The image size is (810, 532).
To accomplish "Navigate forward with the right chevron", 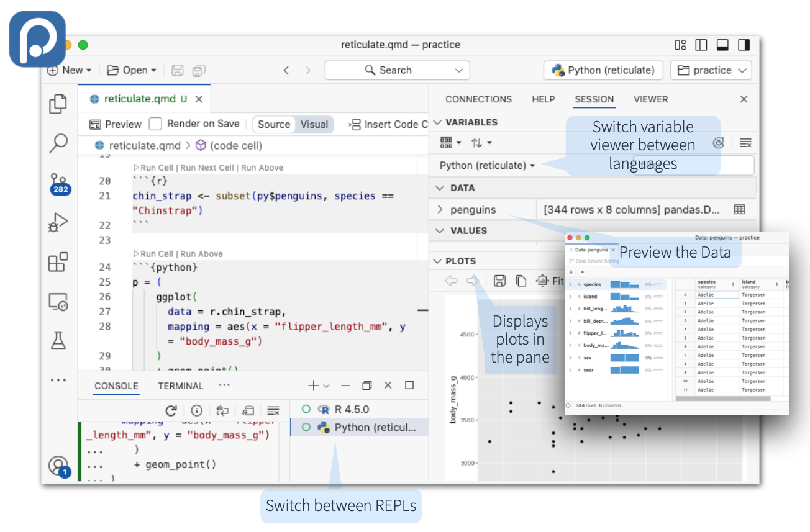I will click(308, 70).
